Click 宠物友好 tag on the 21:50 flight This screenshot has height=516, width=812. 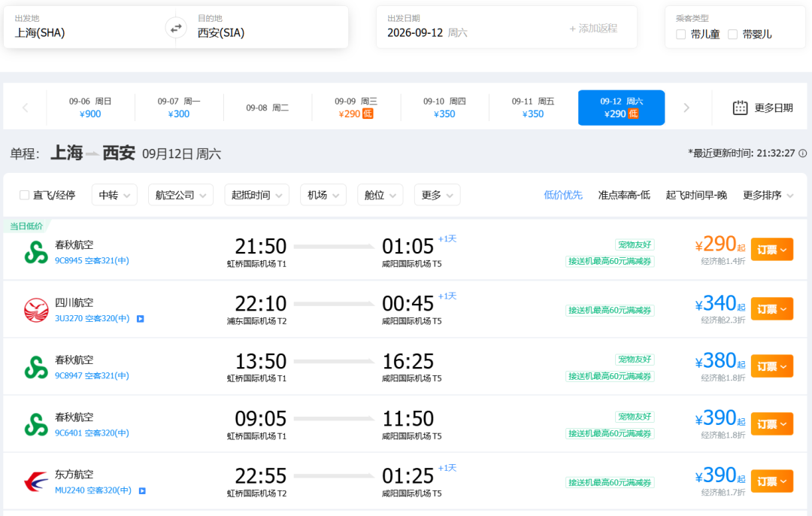[x=635, y=244]
